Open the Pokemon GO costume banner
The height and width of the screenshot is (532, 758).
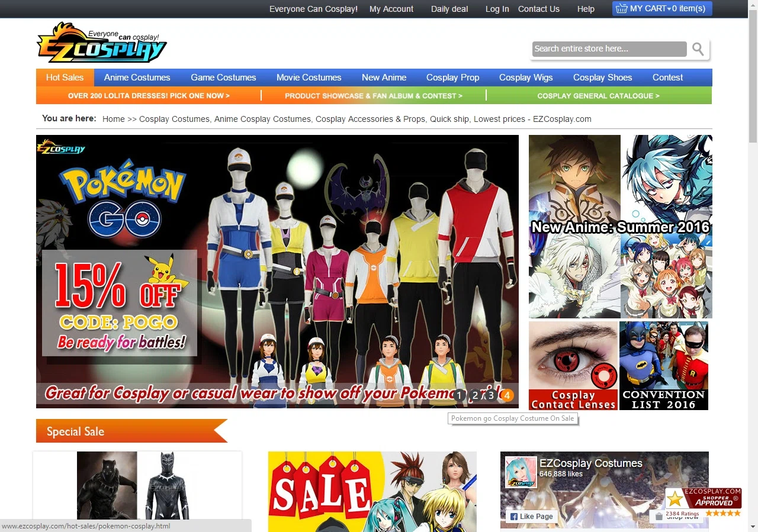click(277, 272)
